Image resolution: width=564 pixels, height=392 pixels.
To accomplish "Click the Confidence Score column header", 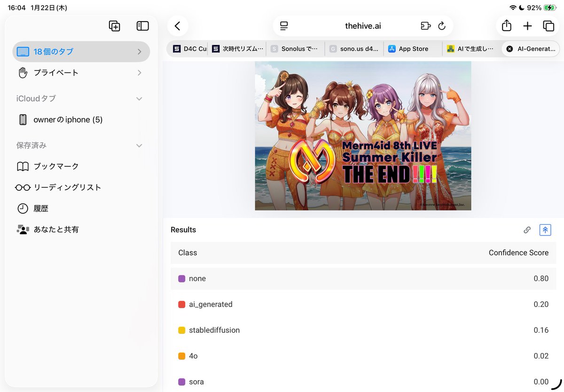I will coord(518,253).
